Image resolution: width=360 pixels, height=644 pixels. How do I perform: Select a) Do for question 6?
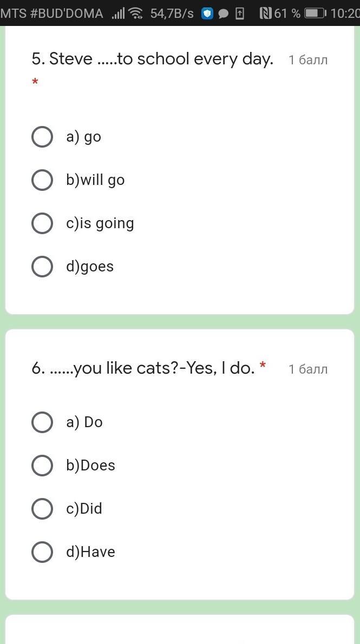pyautogui.click(x=42, y=422)
